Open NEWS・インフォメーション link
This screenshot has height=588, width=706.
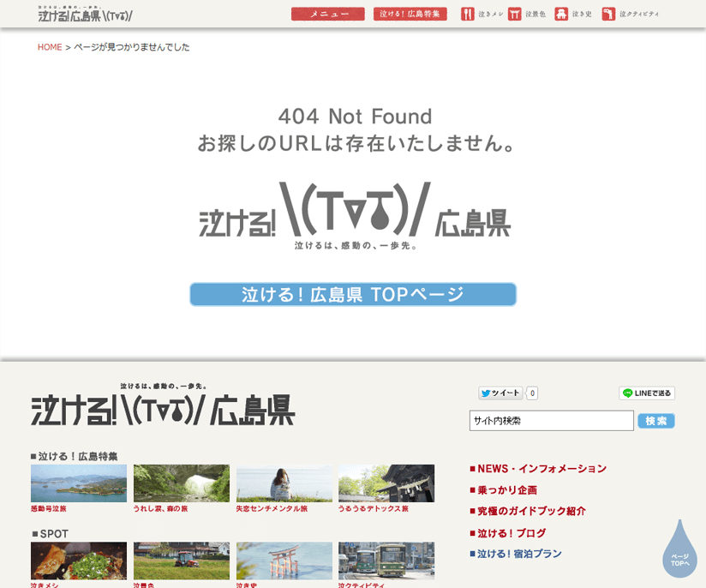538,469
